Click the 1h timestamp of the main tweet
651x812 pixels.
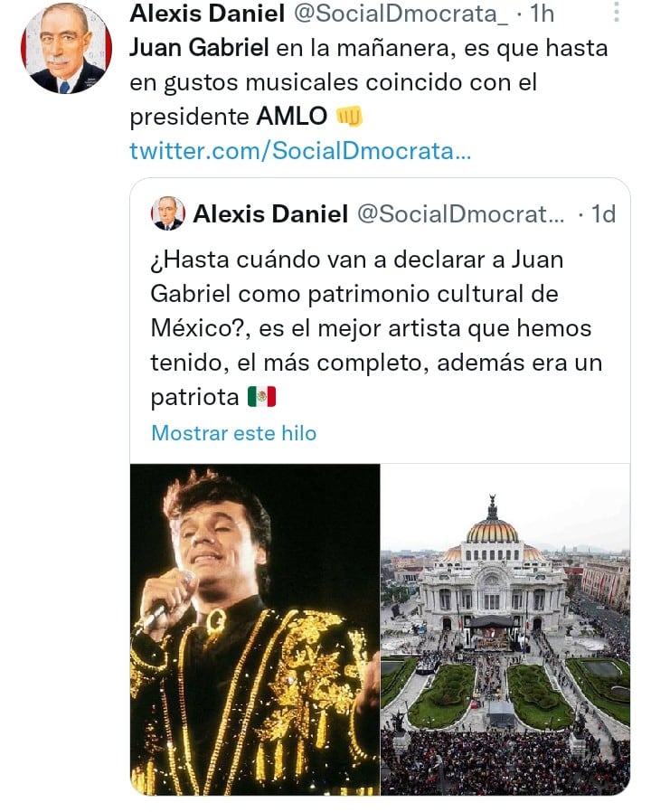[542, 14]
